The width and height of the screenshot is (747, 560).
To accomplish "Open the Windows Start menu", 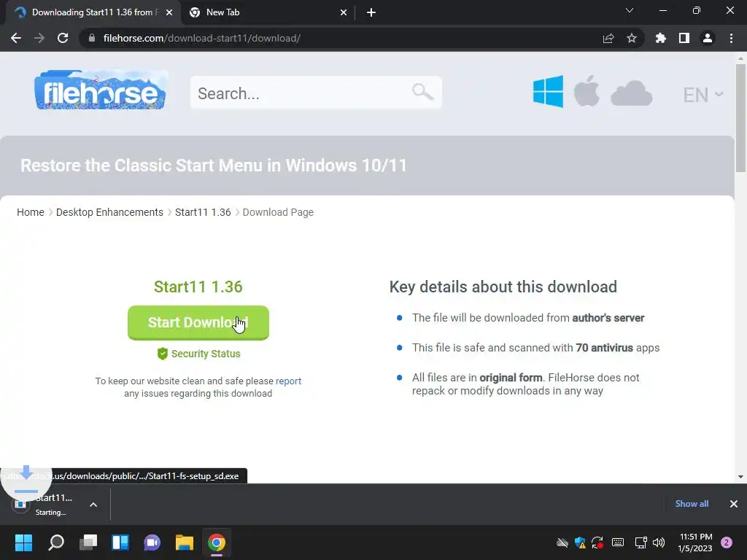I will click(x=23, y=542).
